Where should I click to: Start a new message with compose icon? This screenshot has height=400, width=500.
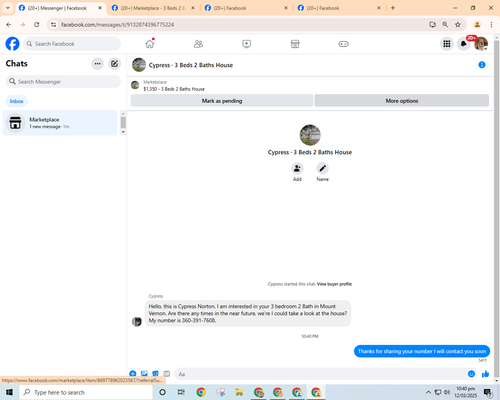pos(114,64)
